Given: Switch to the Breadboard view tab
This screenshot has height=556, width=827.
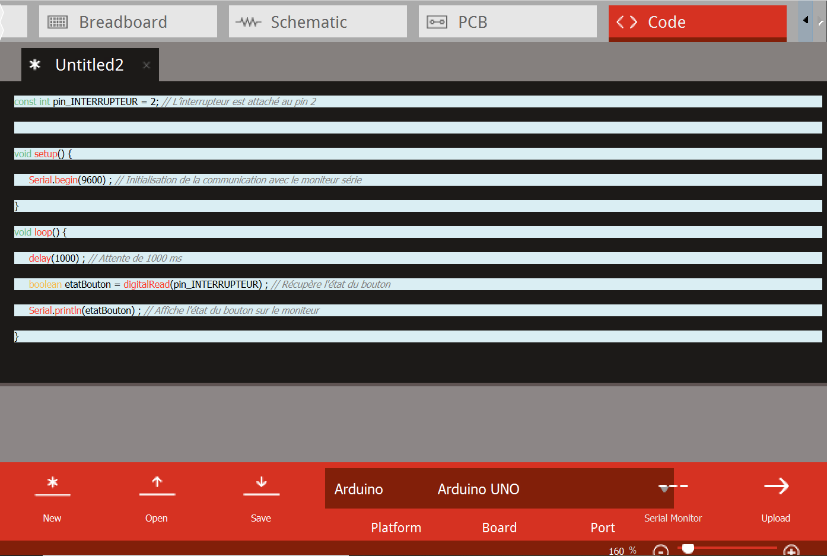Looking at the screenshot, I should 128,22.
